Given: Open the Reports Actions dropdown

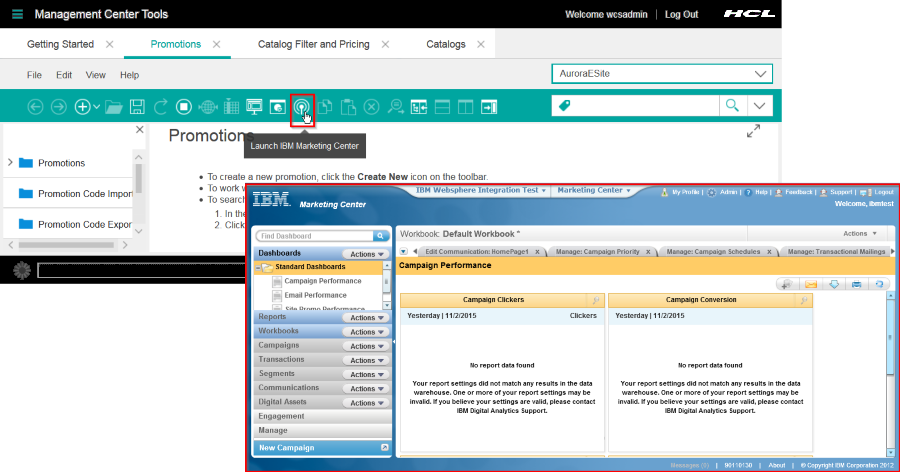Looking at the screenshot, I should (366, 318).
